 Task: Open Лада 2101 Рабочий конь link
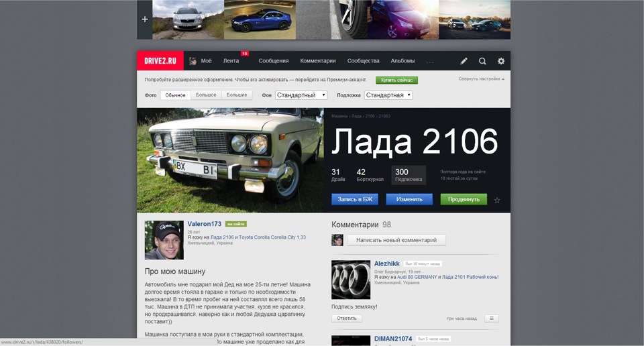click(470, 277)
